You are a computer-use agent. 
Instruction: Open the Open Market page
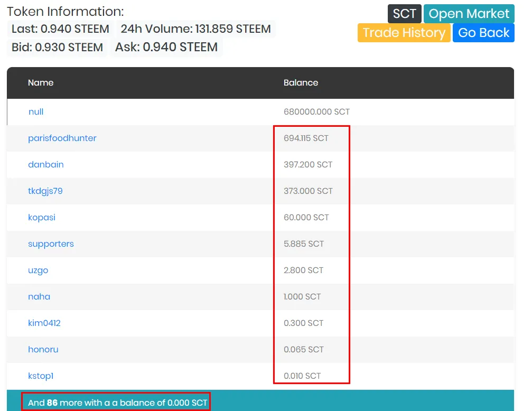[x=469, y=14]
